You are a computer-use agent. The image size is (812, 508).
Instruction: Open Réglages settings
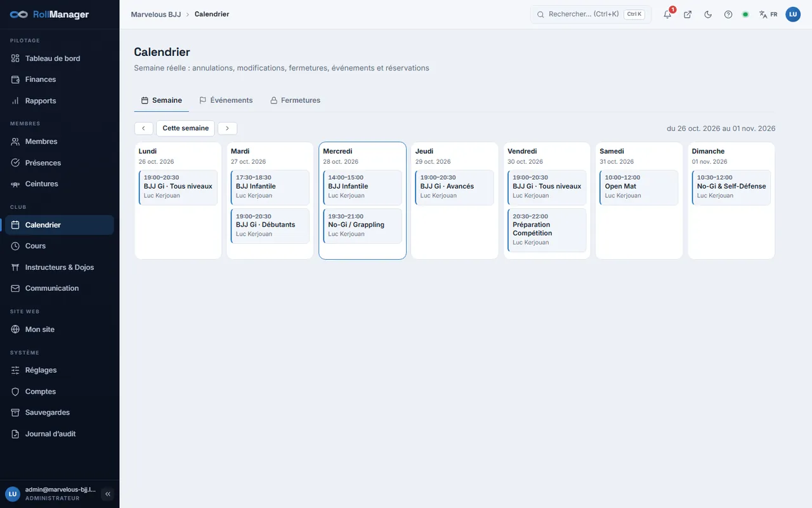click(60, 370)
